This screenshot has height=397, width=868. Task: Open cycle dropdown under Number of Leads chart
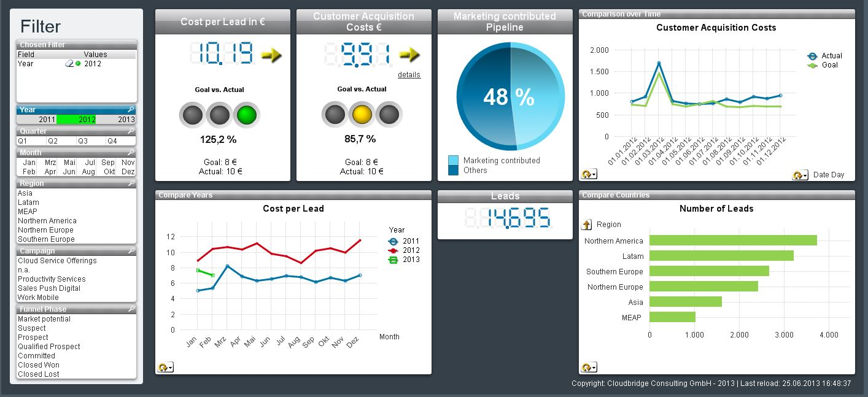coord(589,368)
